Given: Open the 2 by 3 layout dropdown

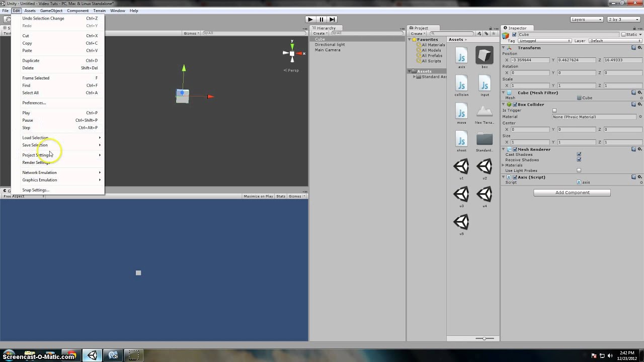Looking at the screenshot, I should coord(624,20).
